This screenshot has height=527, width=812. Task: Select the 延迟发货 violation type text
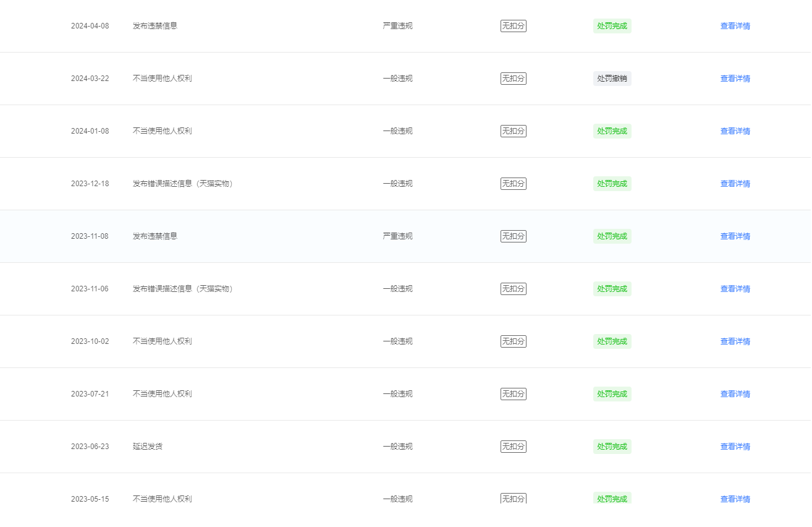[148, 447]
